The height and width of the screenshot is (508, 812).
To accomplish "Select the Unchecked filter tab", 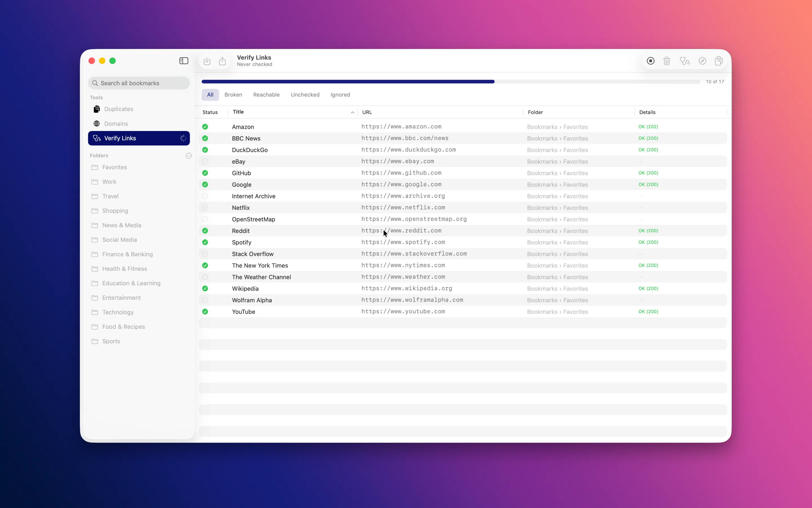I will point(305,95).
